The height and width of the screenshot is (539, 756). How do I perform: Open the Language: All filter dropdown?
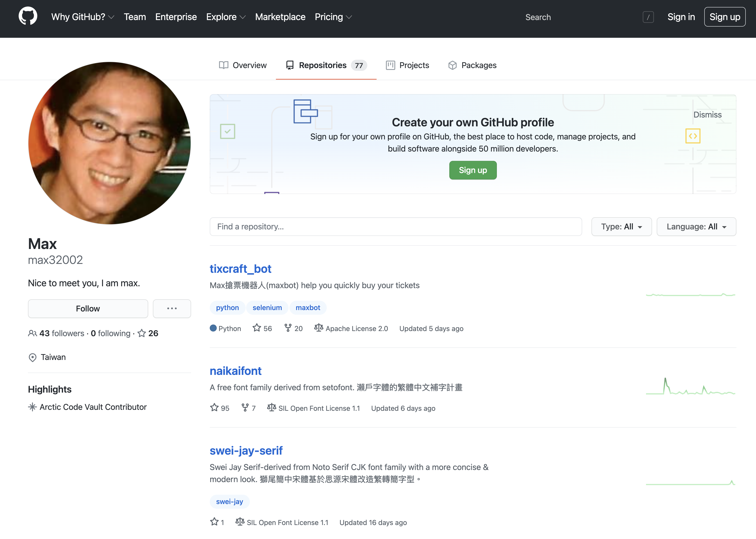click(x=696, y=227)
